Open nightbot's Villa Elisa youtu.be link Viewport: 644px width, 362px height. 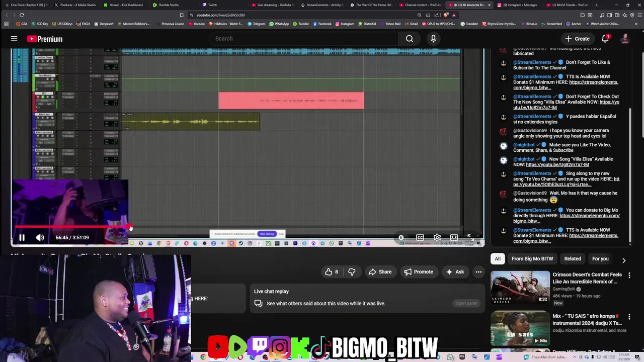tap(557, 164)
